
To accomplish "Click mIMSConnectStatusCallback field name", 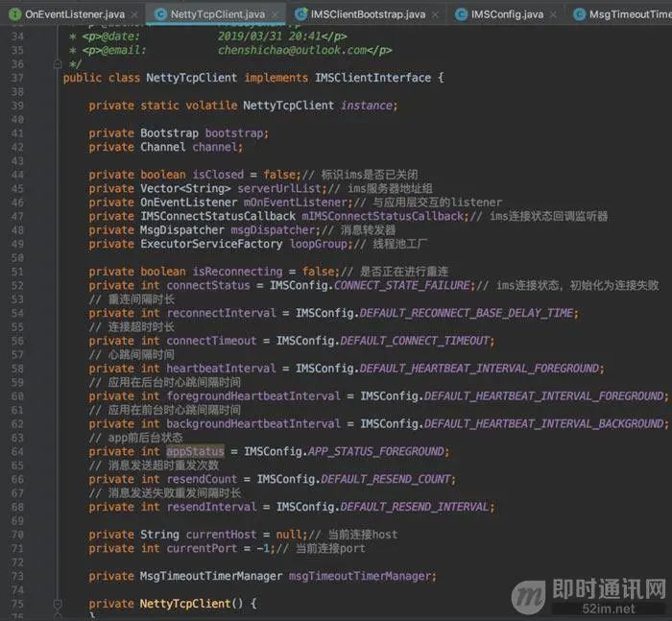I will tap(383, 216).
